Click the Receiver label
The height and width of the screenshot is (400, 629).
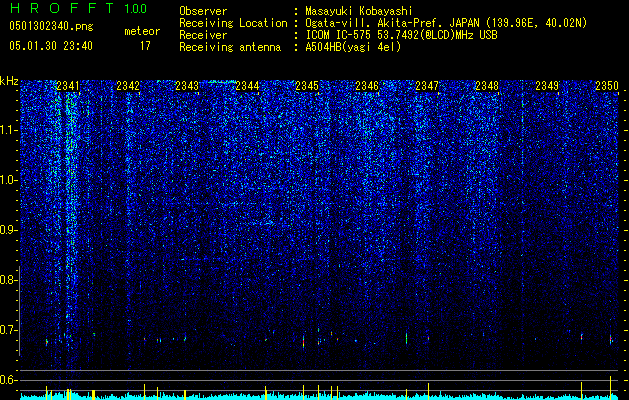click(203, 35)
